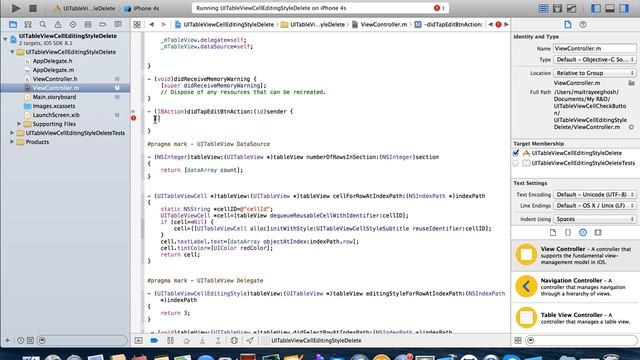Show the Quick Help inspector tab
The width and height of the screenshot is (640, 360).
tap(583, 24)
